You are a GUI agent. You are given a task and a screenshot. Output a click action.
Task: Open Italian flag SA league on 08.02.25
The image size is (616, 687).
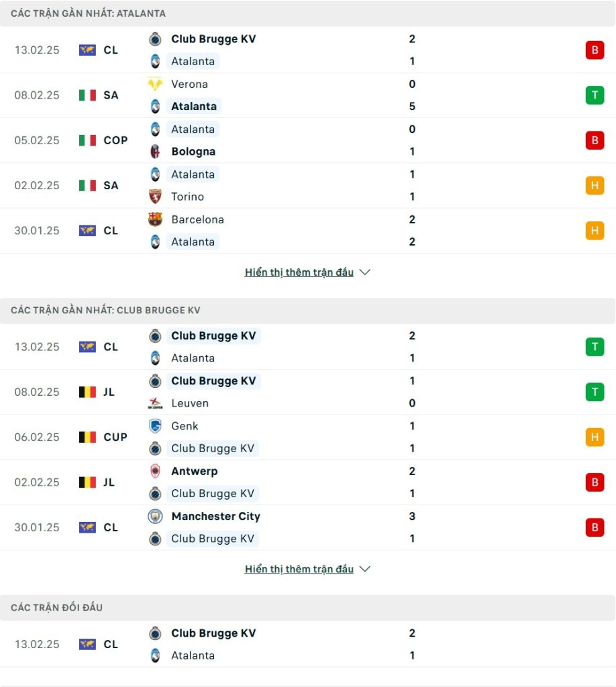[x=99, y=95]
